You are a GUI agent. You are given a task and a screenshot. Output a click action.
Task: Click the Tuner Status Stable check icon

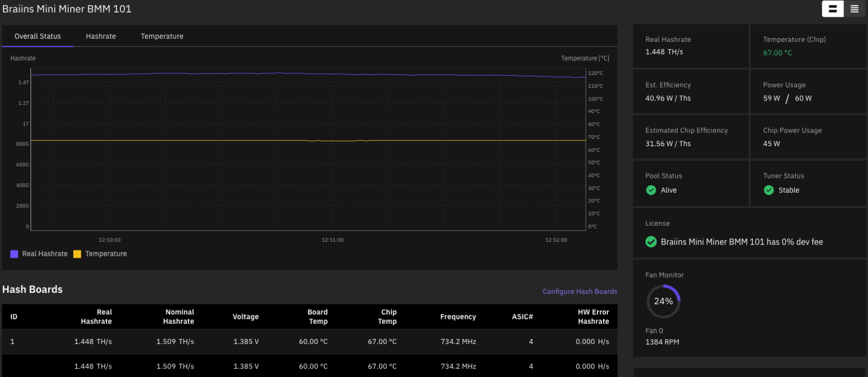769,190
